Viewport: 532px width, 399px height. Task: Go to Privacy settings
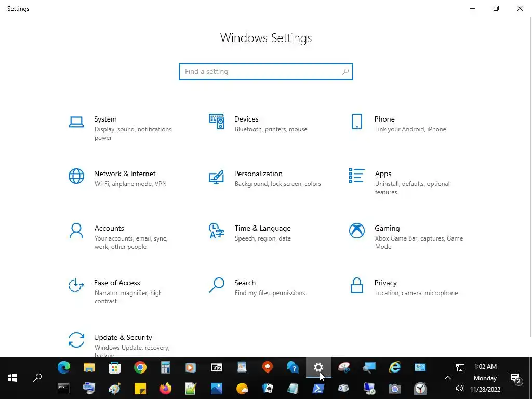click(x=385, y=283)
